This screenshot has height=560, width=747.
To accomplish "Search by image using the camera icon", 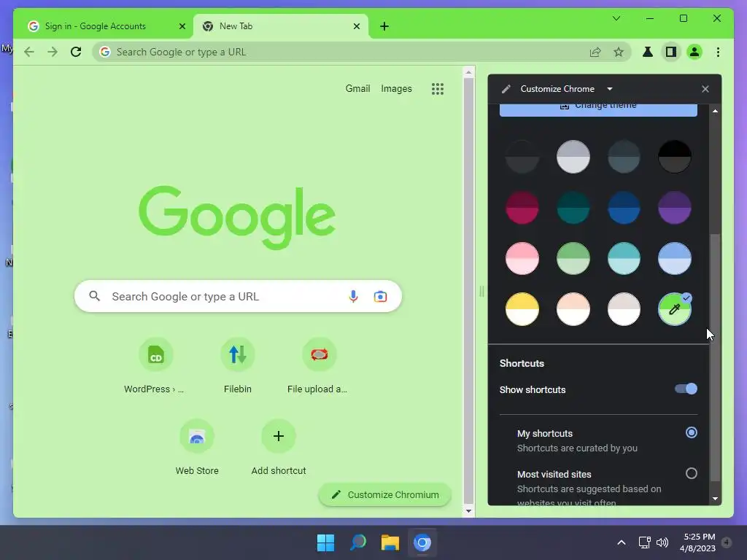I will [x=380, y=296].
